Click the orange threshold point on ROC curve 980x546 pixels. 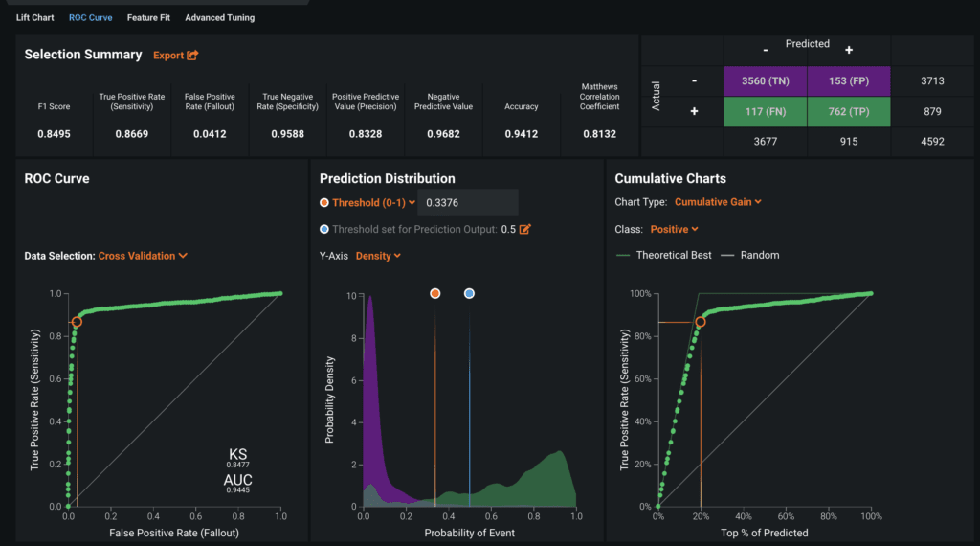click(x=77, y=322)
